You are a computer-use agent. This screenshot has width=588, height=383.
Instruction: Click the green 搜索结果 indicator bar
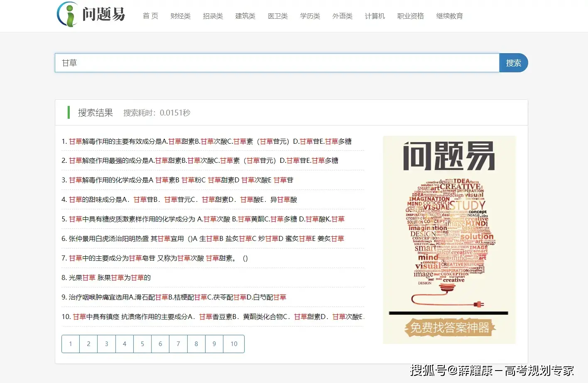69,112
